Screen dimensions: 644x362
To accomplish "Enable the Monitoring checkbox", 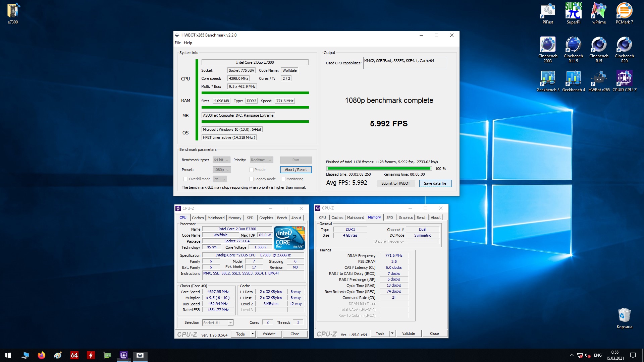I will click(x=283, y=179).
